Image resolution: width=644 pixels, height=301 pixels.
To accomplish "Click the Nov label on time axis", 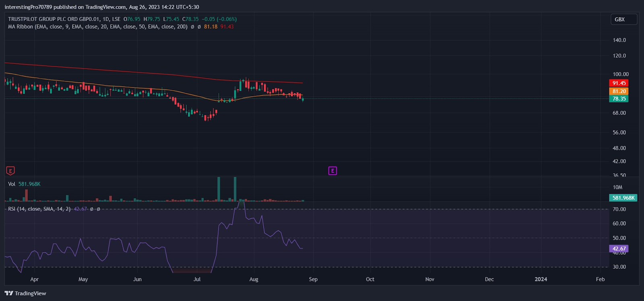I will (430, 279).
